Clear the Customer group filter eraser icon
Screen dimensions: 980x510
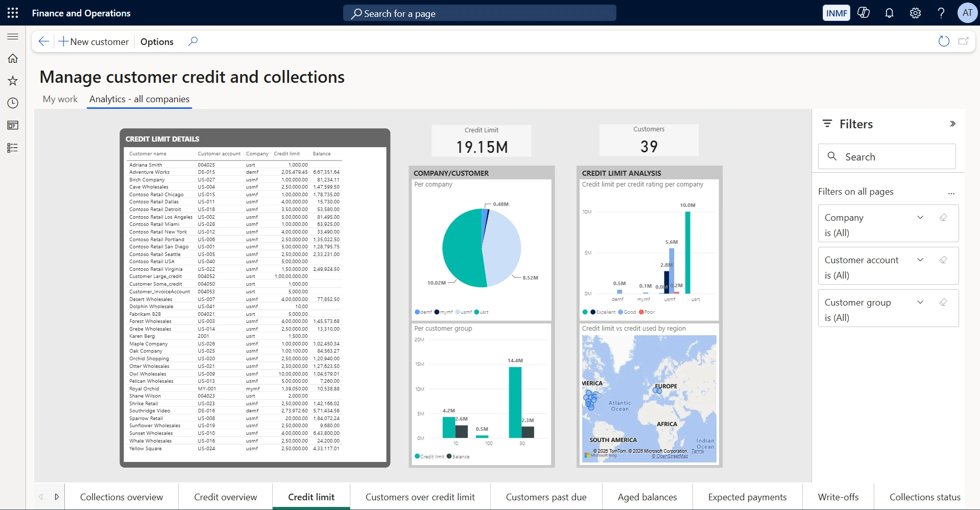point(943,302)
